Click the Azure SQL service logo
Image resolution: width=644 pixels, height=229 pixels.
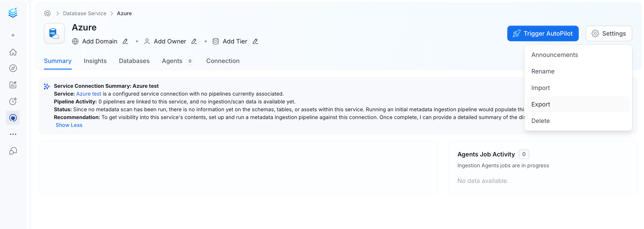(x=54, y=33)
